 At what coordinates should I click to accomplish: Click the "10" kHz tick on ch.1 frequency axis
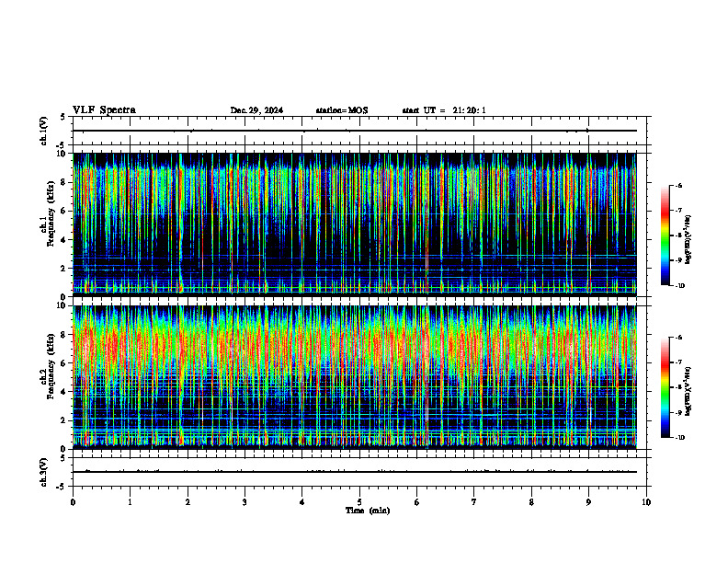pos(63,154)
